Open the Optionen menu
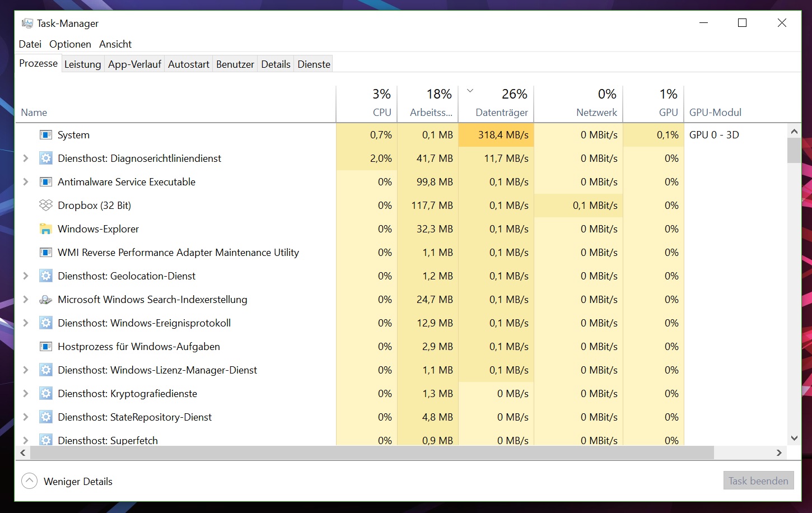The width and height of the screenshot is (812, 513). coord(70,44)
